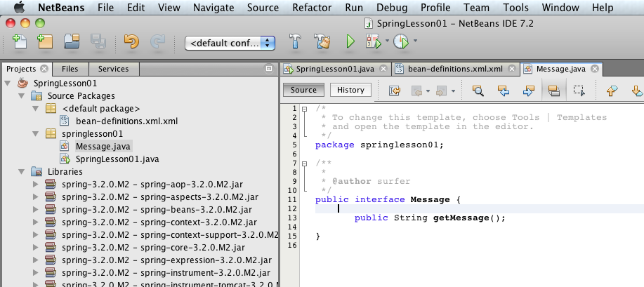This screenshot has height=287, width=644.
Task: Close the Message.java editor tab
Action: (594, 69)
